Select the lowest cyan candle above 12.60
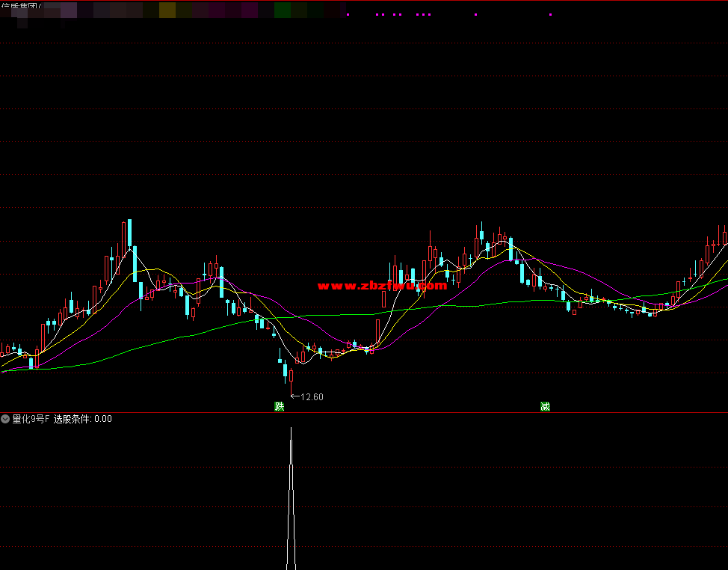The image size is (728, 570). coord(285,370)
